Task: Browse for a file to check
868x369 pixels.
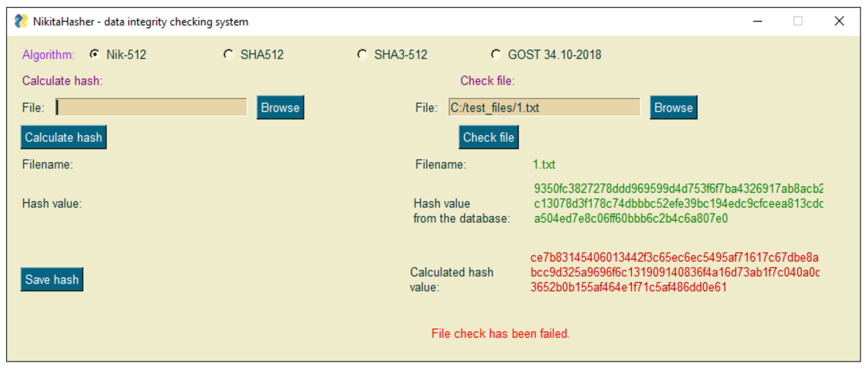Action: [x=673, y=107]
